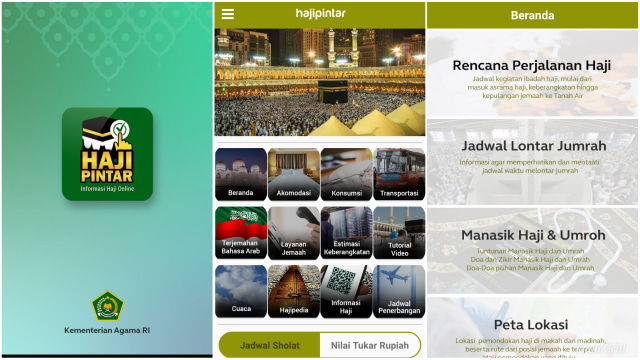Image resolution: width=640 pixels, height=360 pixels.
Task: Select Manasik Haji & Umroh card
Action: 532,251
